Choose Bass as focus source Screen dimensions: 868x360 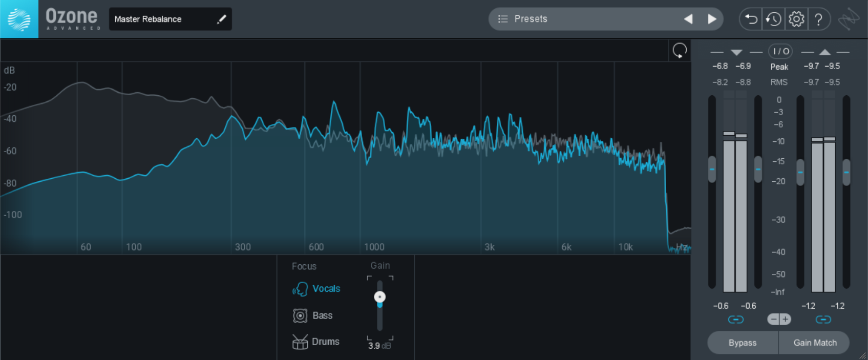click(x=323, y=315)
